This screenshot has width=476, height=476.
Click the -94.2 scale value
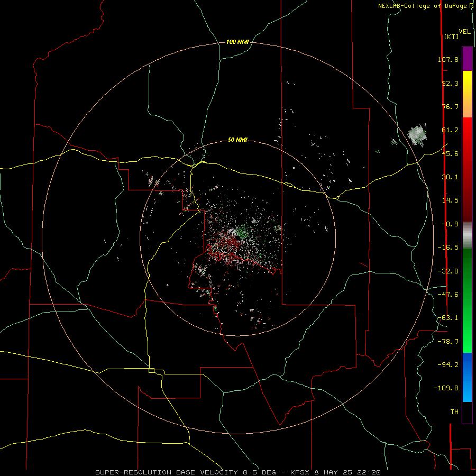[448, 364]
